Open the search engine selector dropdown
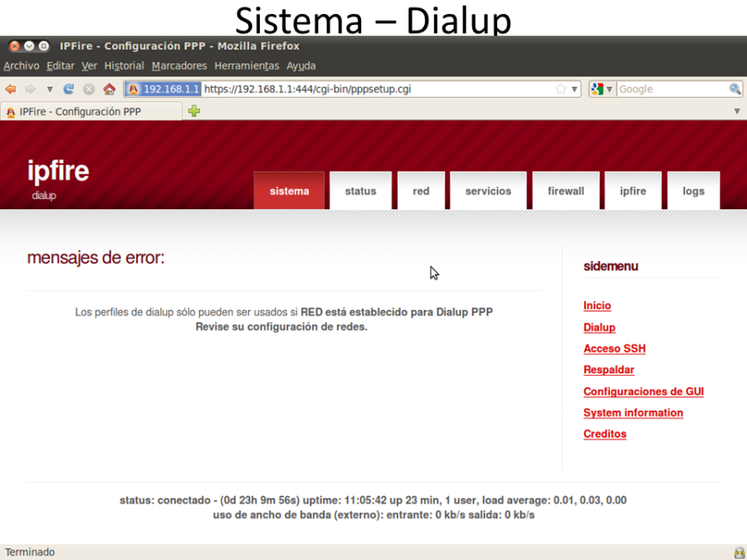This screenshot has height=560, width=747. [x=602, y=90]
